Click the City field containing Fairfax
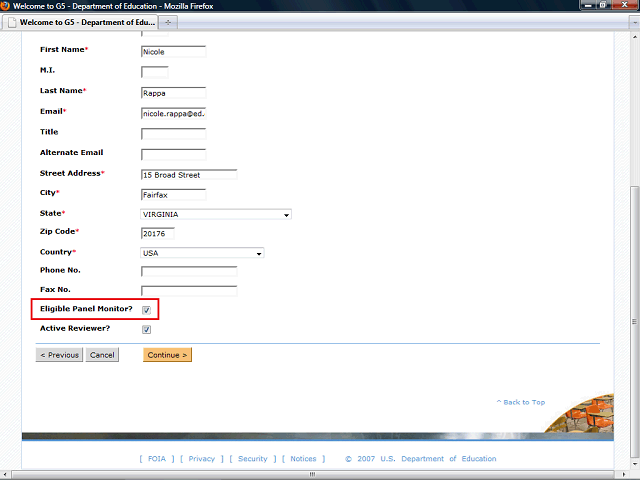The height and width of the screenshot is (480, 640). pos(173,195)
